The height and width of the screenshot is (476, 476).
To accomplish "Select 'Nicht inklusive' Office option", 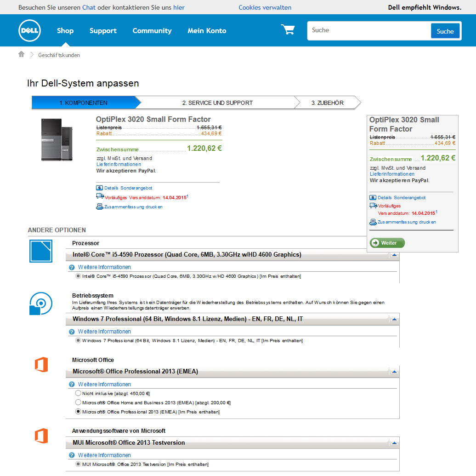I will coord(78,393).
